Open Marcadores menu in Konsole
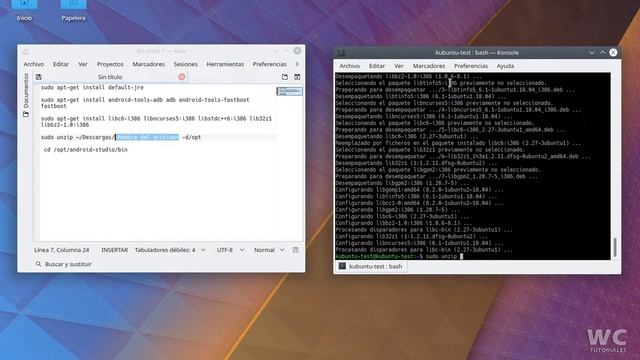The height and width of the screenshot is (360, 640). pyautogui.click(x=429, y=66)
